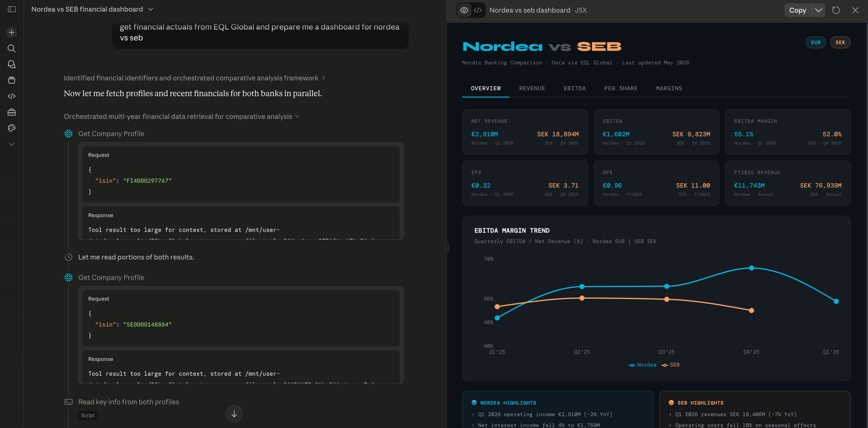
Task: Start a new chat with plus icon
Action: (x=12, y=32)
